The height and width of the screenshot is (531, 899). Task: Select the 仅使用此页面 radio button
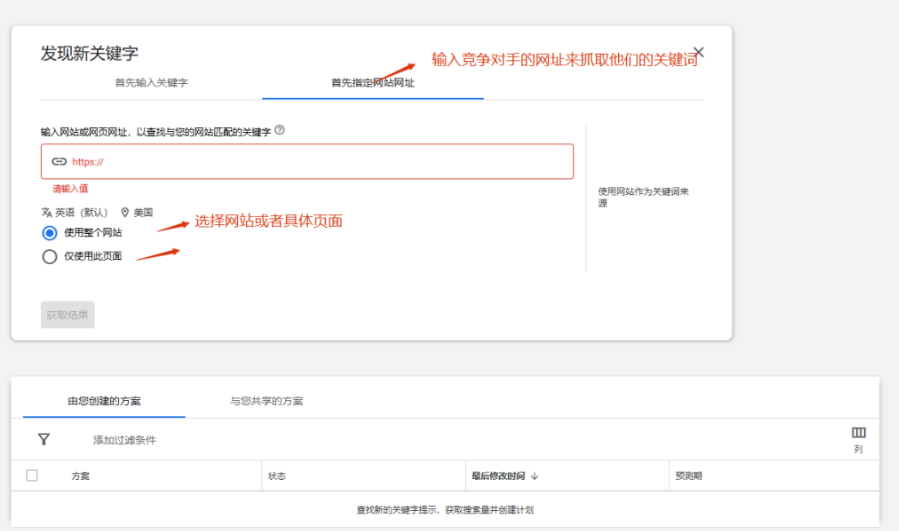pyautogui.click(x=50, y=256)
